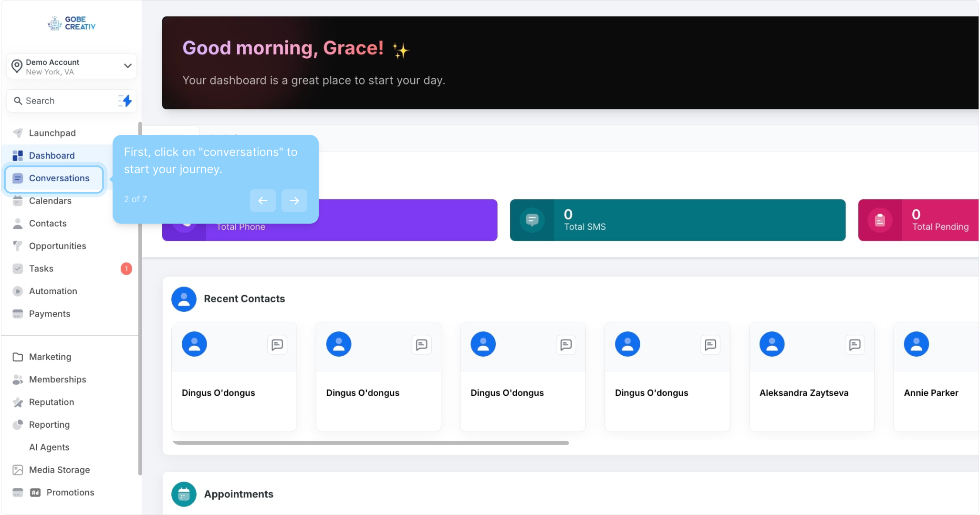Viewport: 980px width, 515px height.
Task: Click Annie Parker's avatar icon
Action: [916, 344]
